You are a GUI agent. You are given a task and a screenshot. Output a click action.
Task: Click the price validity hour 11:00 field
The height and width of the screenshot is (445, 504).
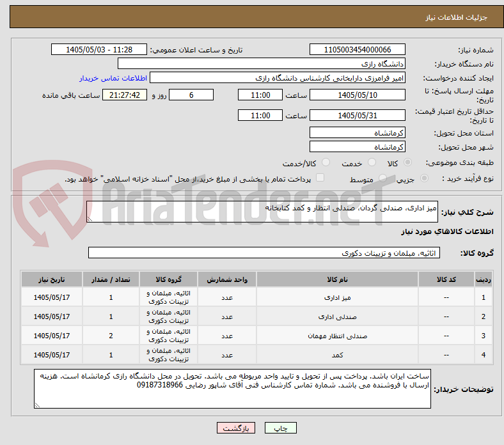pyautogui.click(x=260, y=115)
